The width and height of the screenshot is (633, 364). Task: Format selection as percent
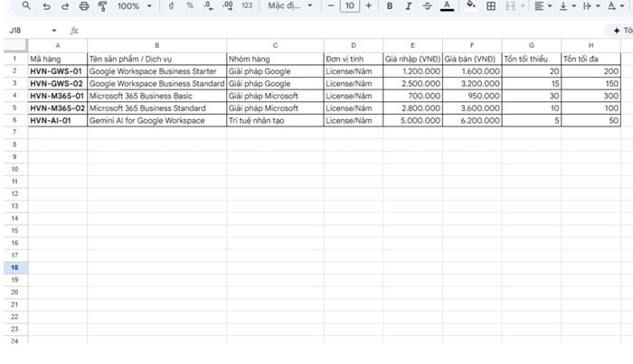190,5
